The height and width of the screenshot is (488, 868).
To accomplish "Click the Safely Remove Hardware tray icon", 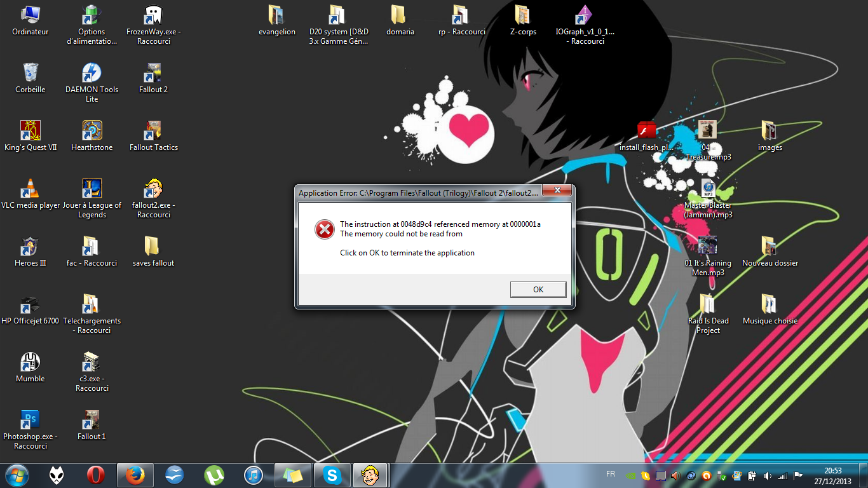I will [x=721, y=476].
